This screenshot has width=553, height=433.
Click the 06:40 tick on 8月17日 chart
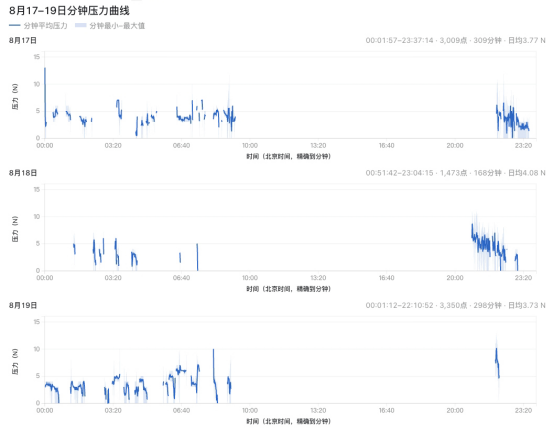[181, 146]
